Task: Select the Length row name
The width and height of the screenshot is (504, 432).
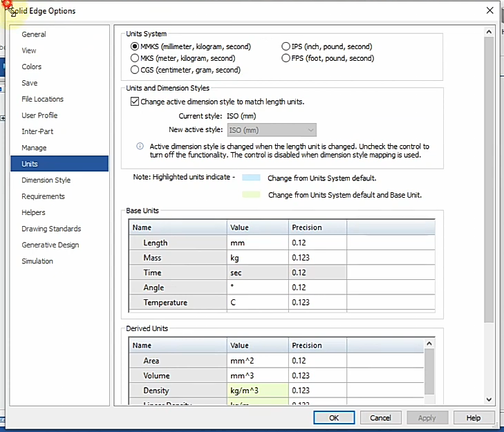Action: tap(178, 243)
